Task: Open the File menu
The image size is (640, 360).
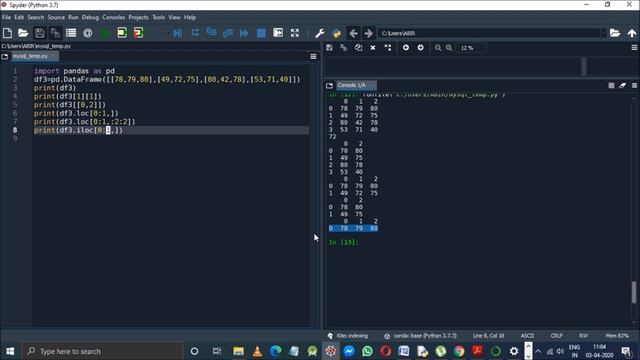Action: 7,17
